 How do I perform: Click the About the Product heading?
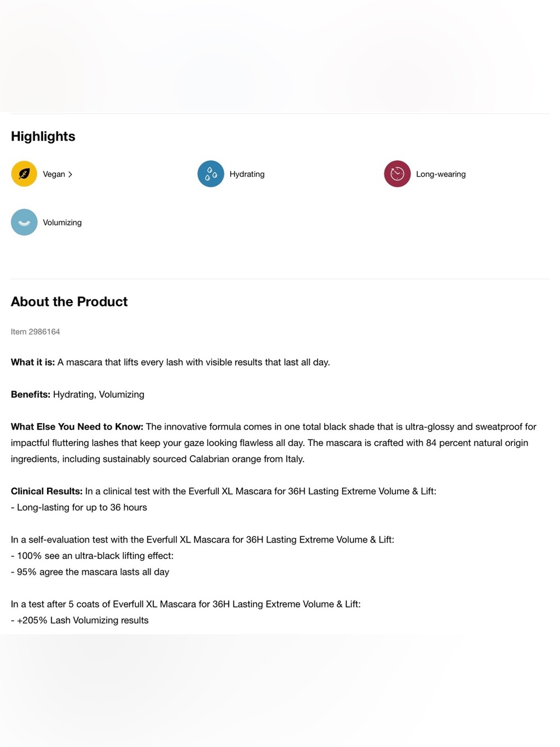coord(69,301)
